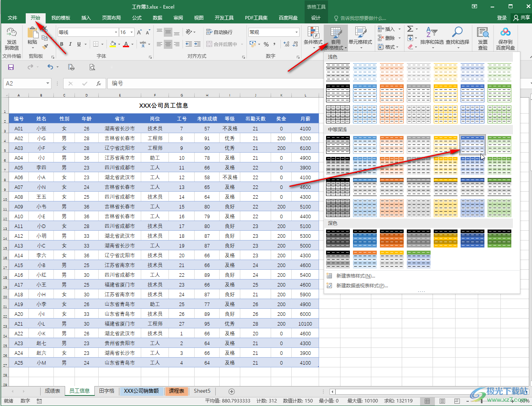Click 新建表格样式(N)...
This screenshot has width=532, height=406.
(x=356, y=276)
